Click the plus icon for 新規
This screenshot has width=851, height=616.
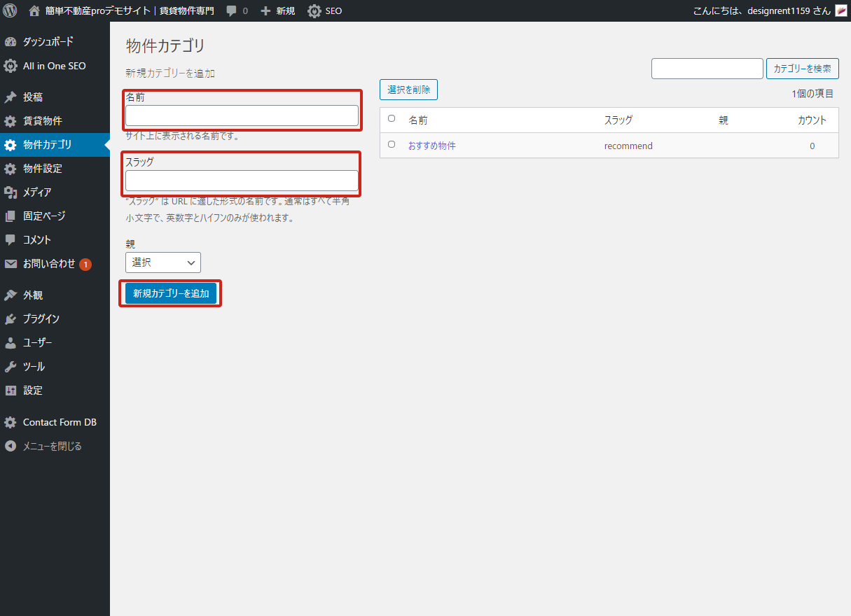pyautogui.click(x=265, y=11)
